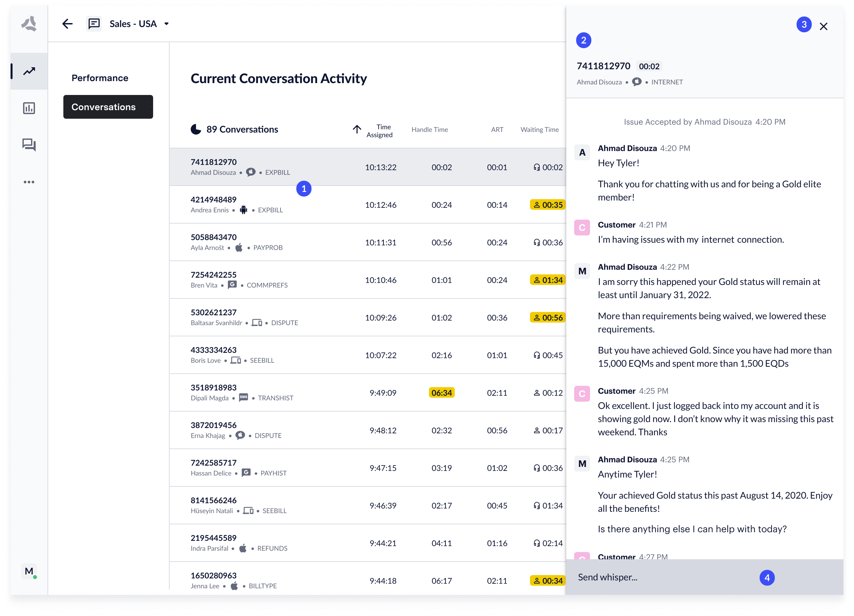Click the three-dots more icon in sidebar
This screenshot has width=854, height=616.
[29, 182]
